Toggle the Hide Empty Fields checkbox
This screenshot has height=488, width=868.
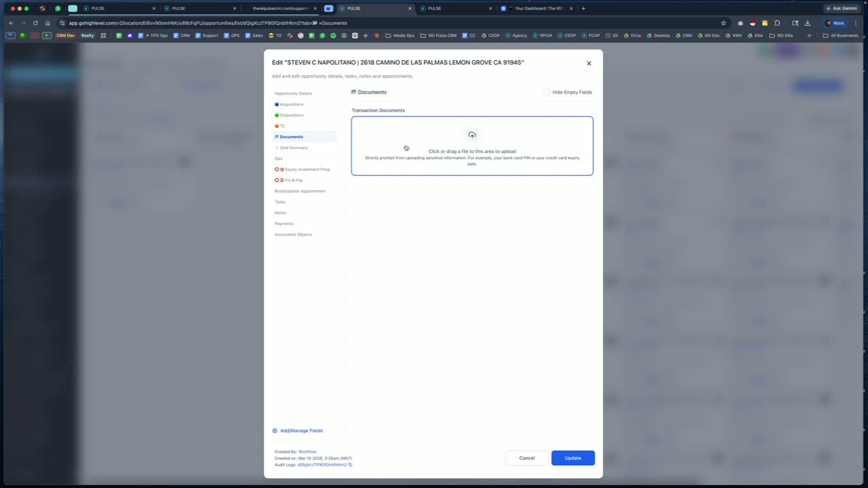click(547, 92)
